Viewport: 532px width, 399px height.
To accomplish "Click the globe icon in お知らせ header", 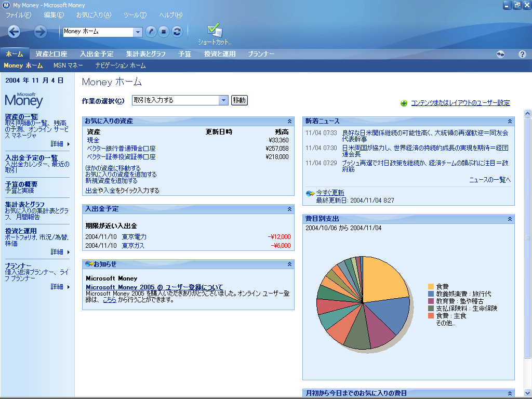I will coord(89,264).
